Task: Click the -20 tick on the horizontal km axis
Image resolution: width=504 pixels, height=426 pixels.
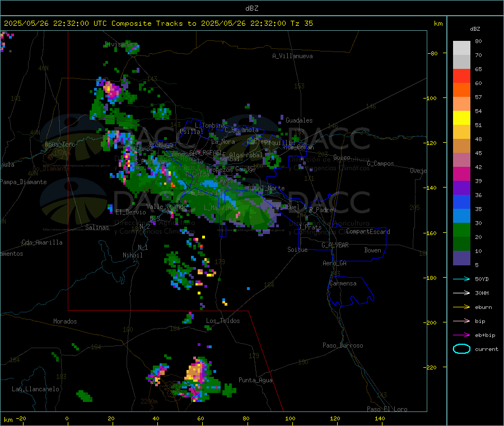Action: [x=21, y=418]
